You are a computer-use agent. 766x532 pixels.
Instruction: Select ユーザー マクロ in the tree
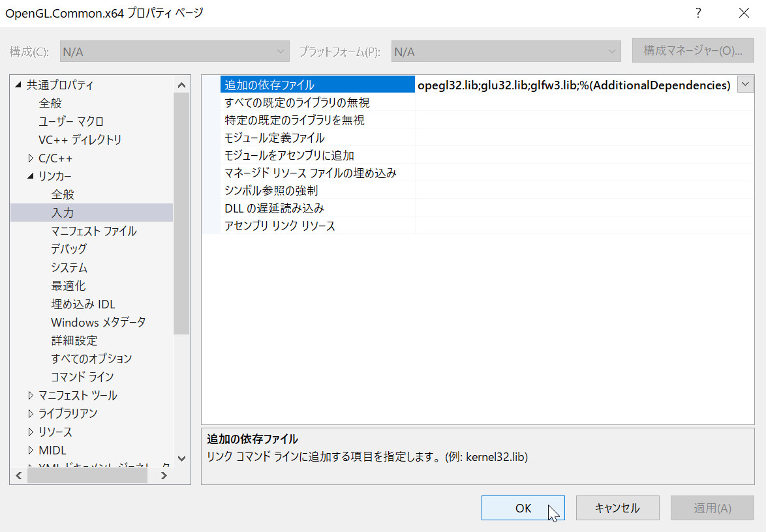[70, 121]
